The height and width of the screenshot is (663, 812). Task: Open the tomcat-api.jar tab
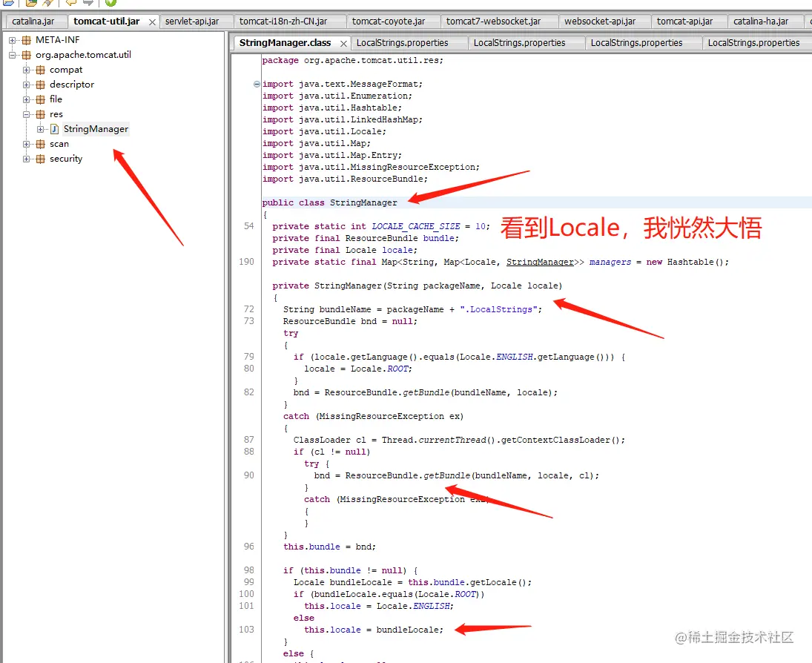pyautogui.click(x=684, y=22)
